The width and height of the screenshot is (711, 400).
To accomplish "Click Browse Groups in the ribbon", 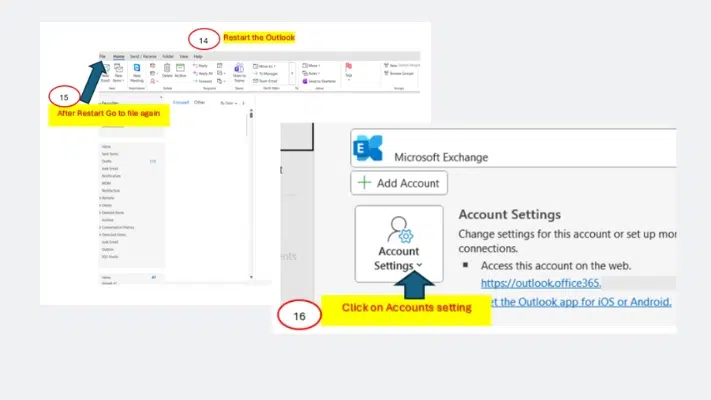I will point(399,73).
